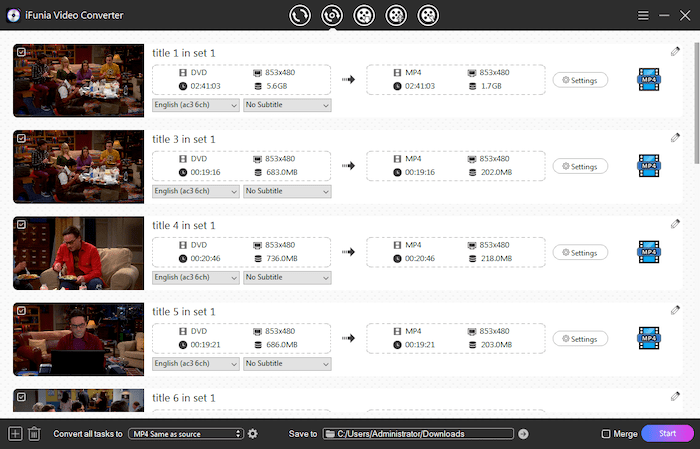Open the MP4 Same as source dropdown
The image size is (700, 449).
pos(186,433)
